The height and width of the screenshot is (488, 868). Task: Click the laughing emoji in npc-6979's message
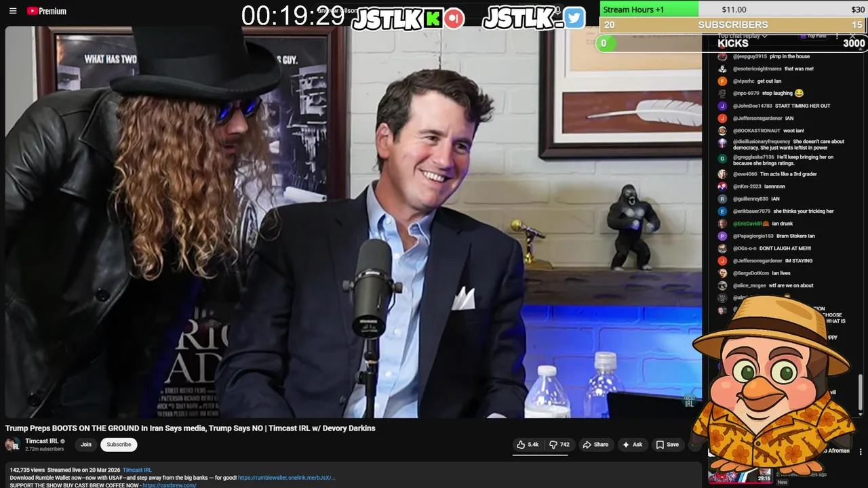[x=799, y=93]
